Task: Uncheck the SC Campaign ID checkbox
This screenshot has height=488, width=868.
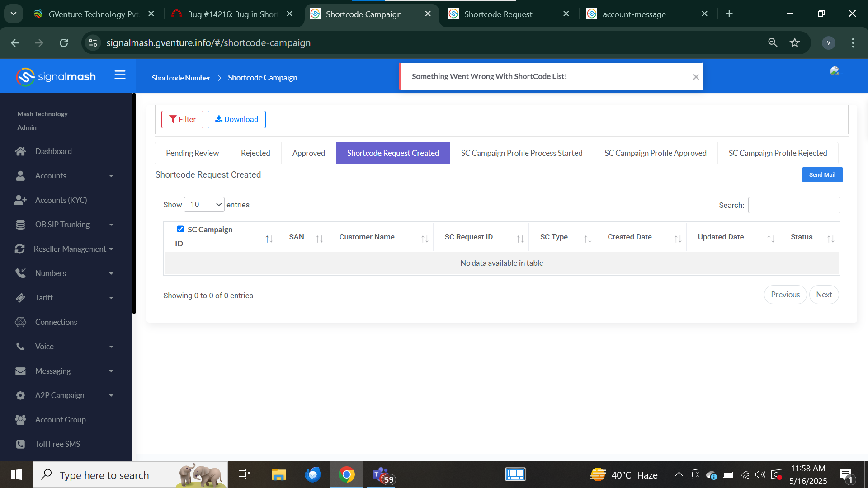Action: (180, 229)
